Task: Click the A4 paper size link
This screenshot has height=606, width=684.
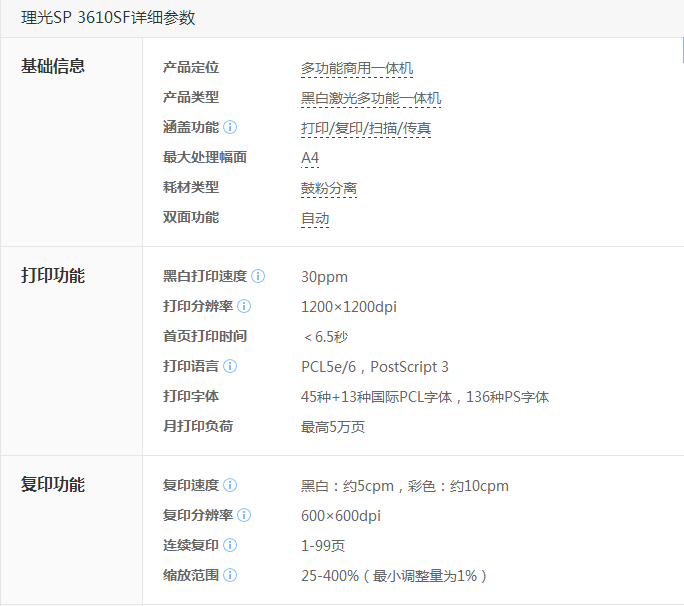Action: [x=310, y=158]
